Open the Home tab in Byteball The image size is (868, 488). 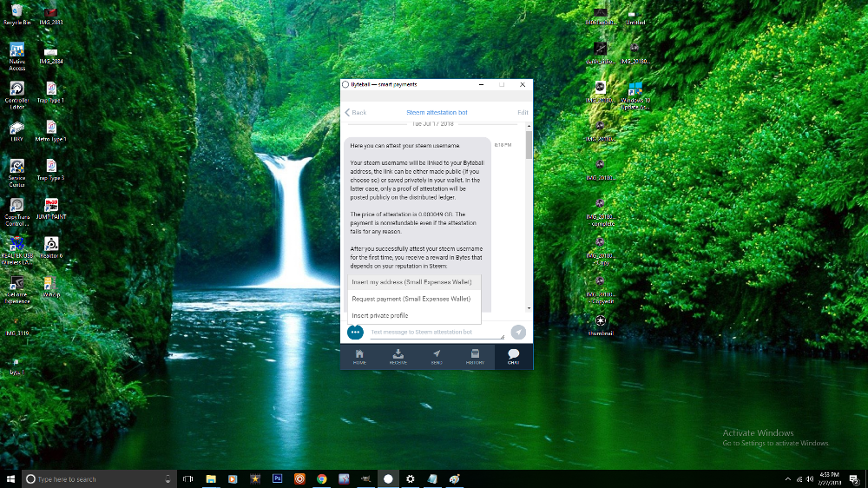[x=359, y=357]
